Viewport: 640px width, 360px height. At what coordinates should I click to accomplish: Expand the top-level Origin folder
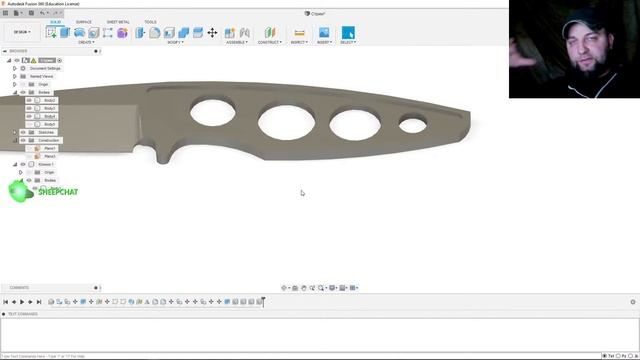pos(15,84)
